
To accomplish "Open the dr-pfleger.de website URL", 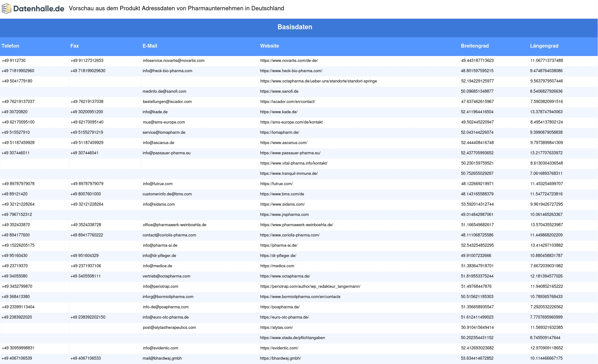I will [278, 256].
